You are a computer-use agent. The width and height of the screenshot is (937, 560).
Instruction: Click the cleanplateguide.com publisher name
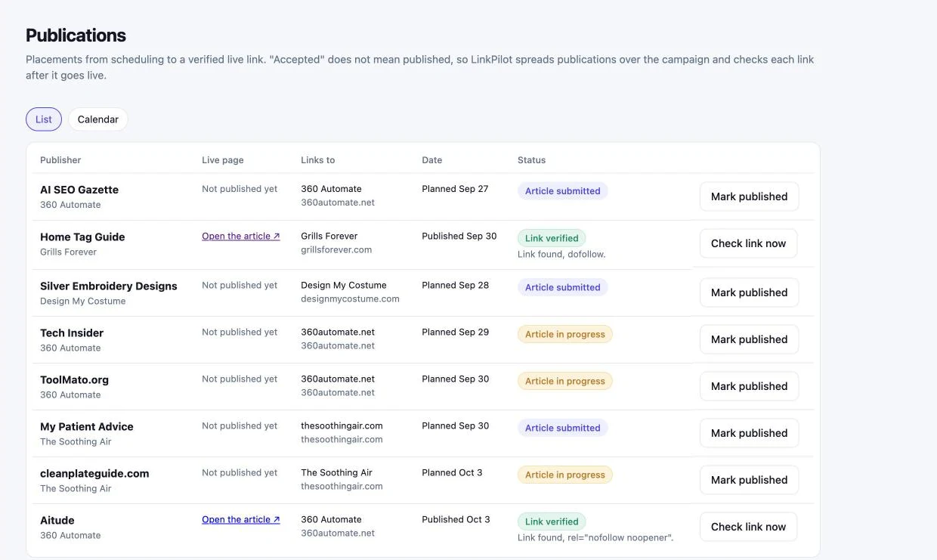coord(94,473)
